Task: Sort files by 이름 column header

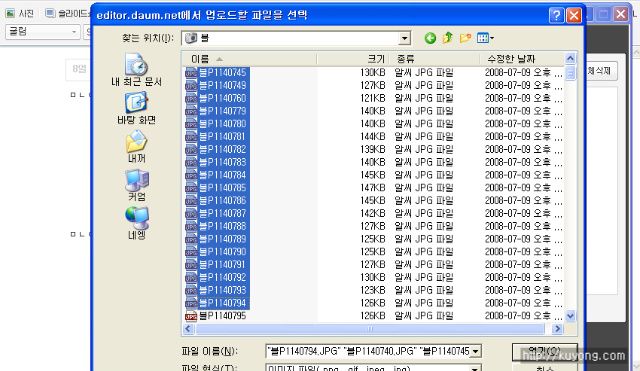Action: point(249,59)
